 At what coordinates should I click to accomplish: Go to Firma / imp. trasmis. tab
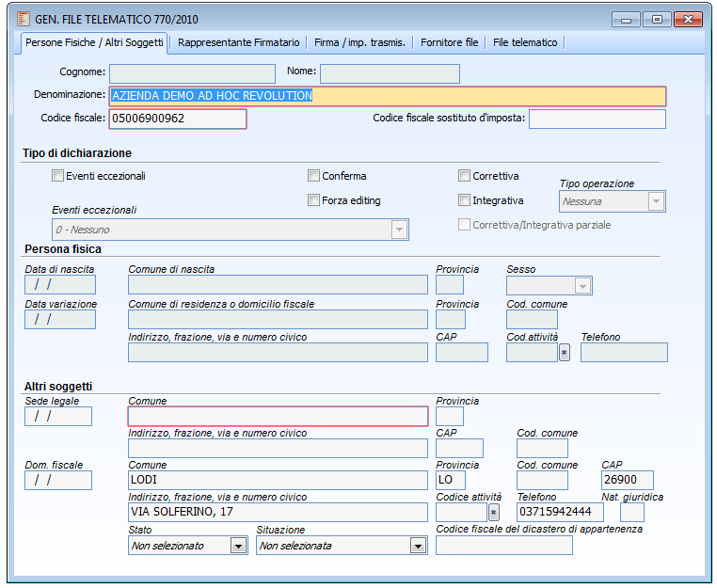pyautogui.click(x=359, y=42)
